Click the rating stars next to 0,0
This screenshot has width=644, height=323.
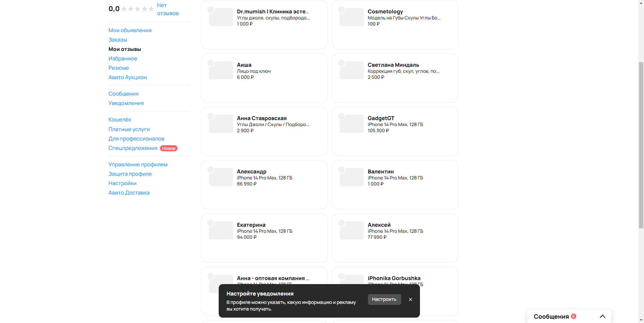coord(138,9)
